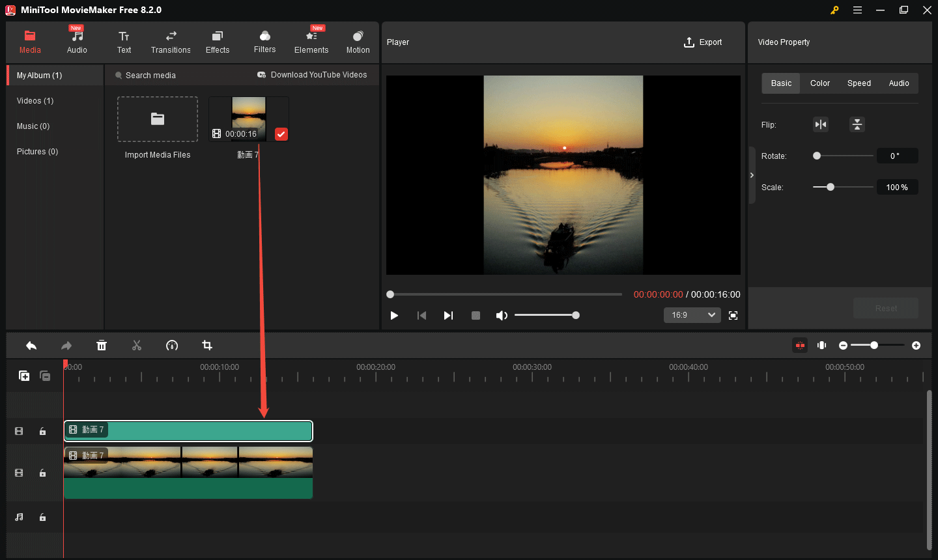Click the timeline playhead marker
This screenshot has height=560, width=938.
(x=65, y=365)
